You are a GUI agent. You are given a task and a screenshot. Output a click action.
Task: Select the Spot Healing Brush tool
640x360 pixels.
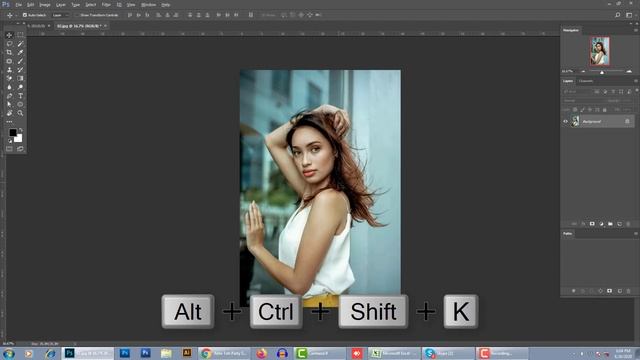pos(9,61)
